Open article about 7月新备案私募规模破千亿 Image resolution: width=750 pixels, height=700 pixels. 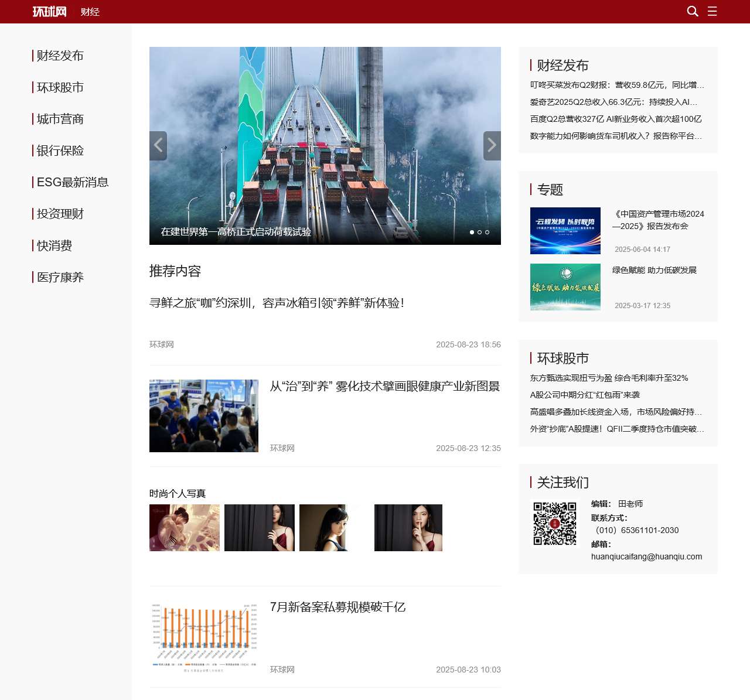(x=337, y=607)
